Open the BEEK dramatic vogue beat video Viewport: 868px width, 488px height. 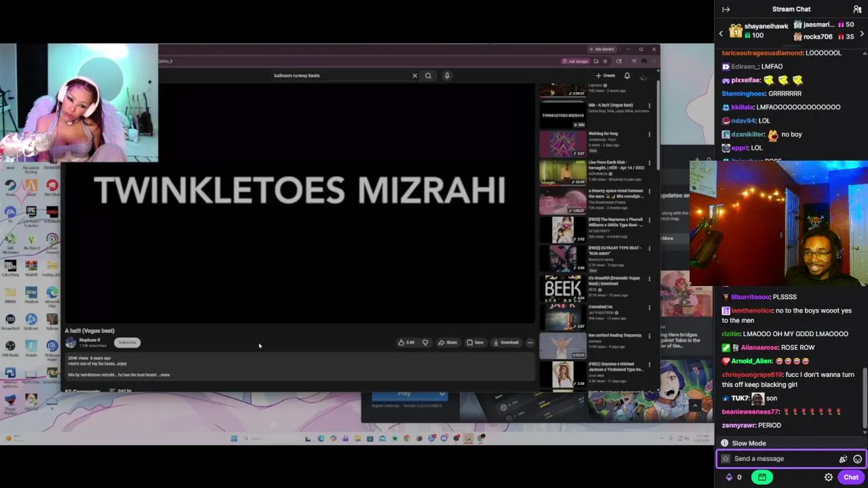tap(562, 288)
